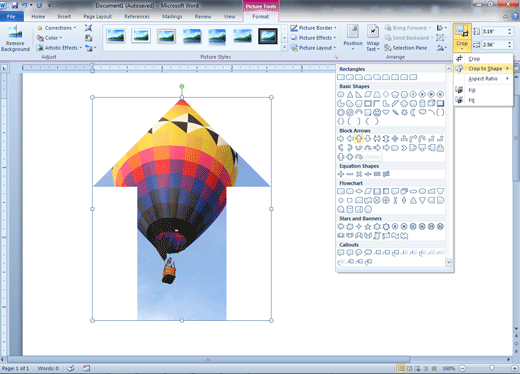This screenshot has width=520, height=374.
Task: Choose the Isosceles Triangle basic shape
Action: pos(350,95)
